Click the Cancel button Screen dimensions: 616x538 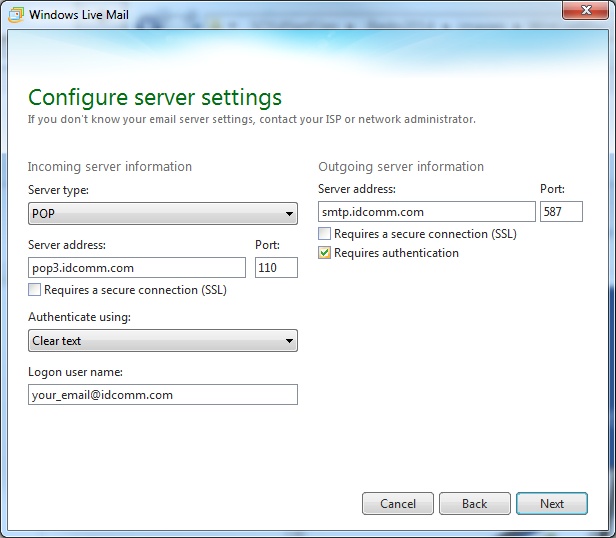pos(398,503)
